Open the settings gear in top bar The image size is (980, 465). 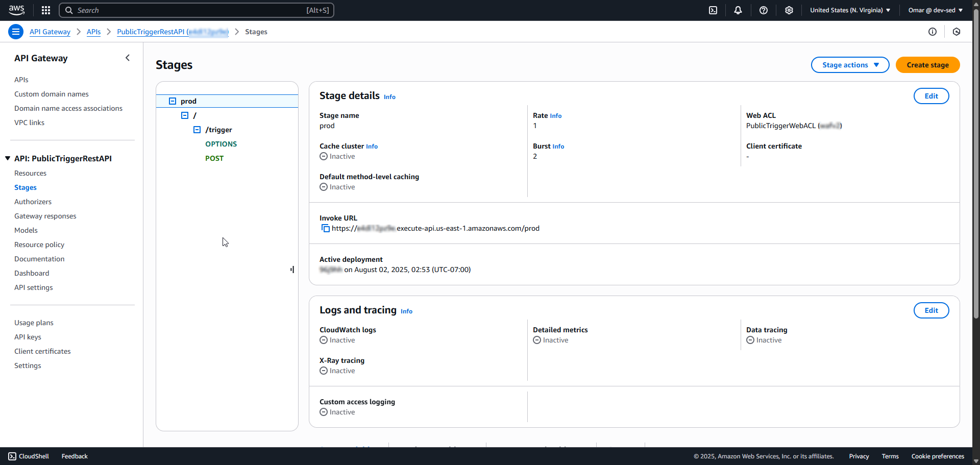tap(789, 10)
